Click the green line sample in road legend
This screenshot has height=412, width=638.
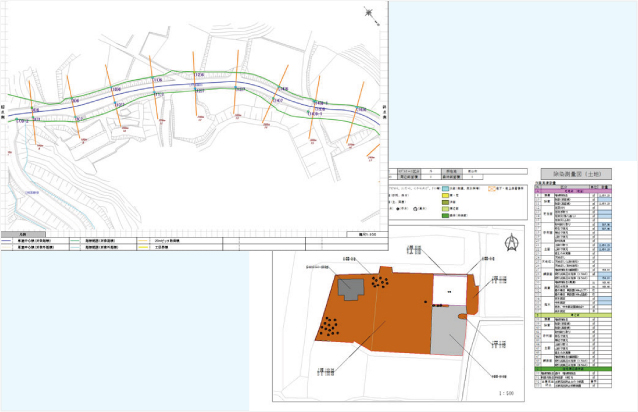tap(76, 241)
